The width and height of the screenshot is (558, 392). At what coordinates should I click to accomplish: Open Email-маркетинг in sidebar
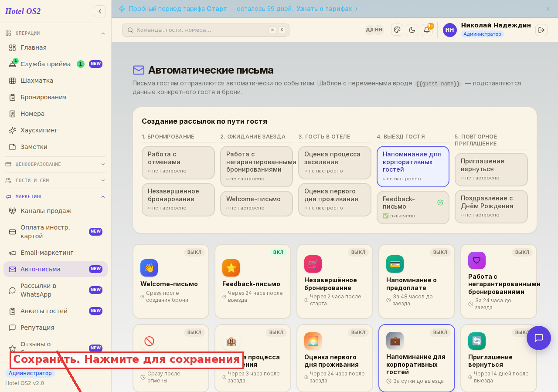56,253
